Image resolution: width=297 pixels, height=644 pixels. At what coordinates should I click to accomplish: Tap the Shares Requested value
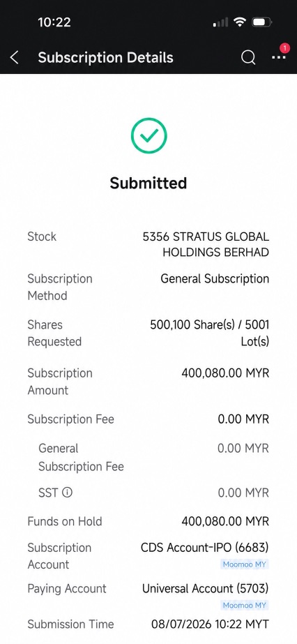tap(210, 333)
